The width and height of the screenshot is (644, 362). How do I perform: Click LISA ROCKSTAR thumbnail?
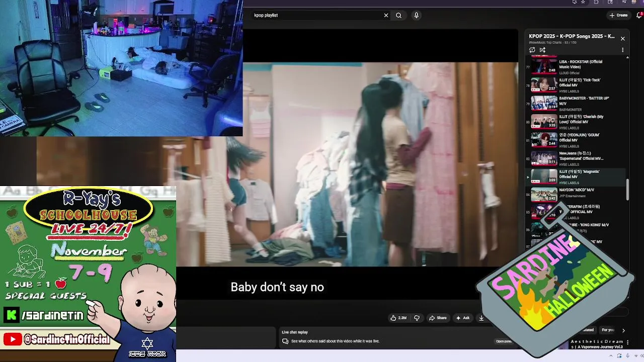coord(544,66)
